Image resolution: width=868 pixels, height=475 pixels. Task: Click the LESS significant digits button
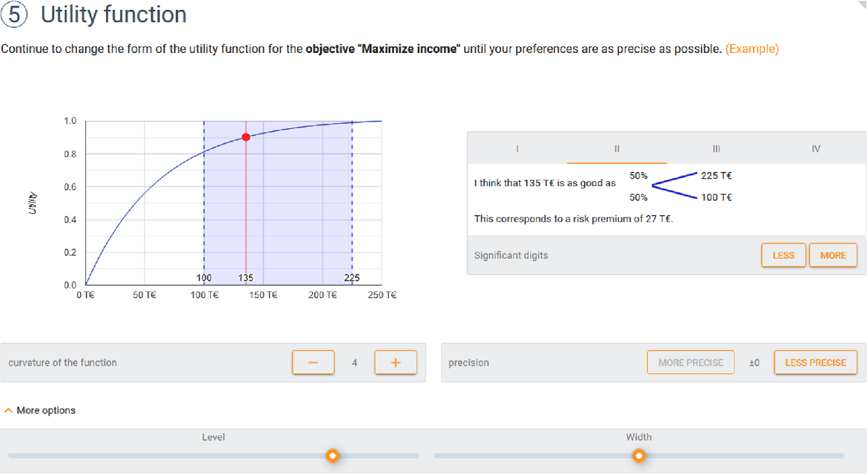pyautogui.click(x=784, y=255)
